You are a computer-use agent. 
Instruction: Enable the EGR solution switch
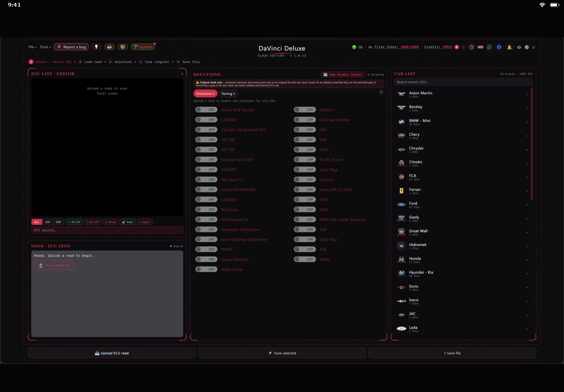point(305,140)
